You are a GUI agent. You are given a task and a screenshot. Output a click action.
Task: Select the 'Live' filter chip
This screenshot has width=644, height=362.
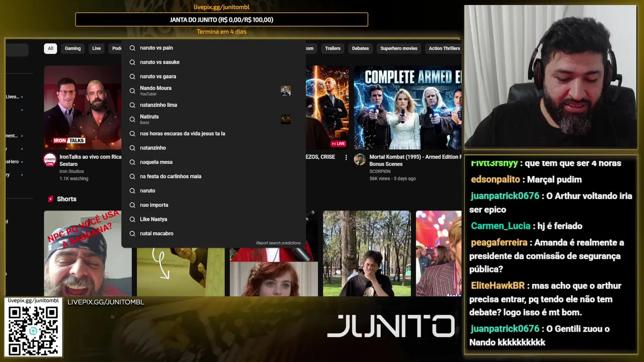pyautogui.click(x=97, y=48)
